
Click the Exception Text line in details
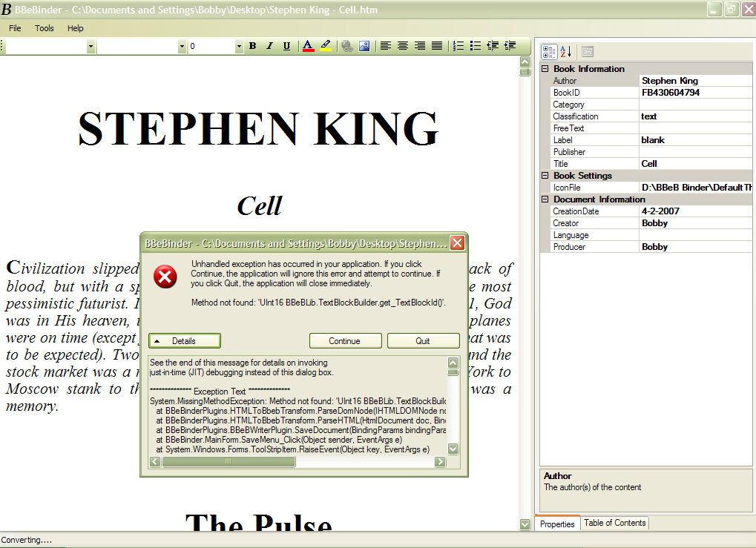[220, 392]
